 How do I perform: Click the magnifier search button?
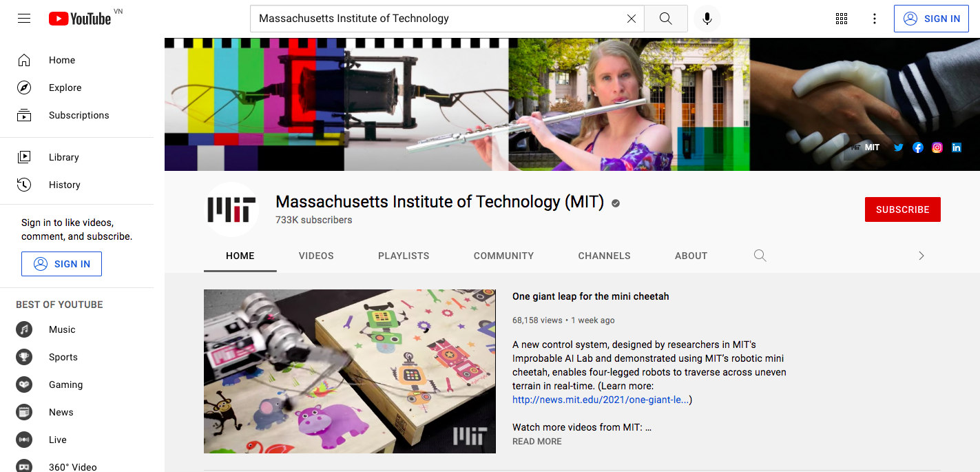pos(665,19)
